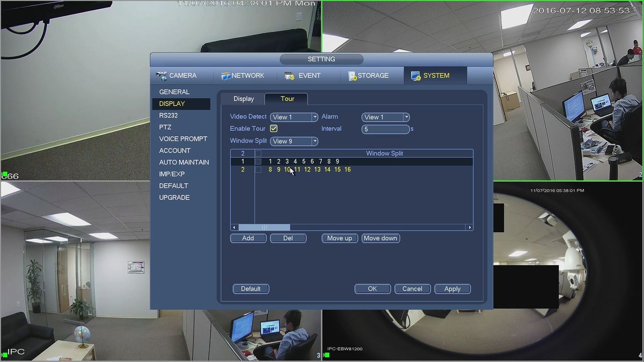Open the PTZ settings menu item
Screen dimensions: 644x362
point(165,127)
